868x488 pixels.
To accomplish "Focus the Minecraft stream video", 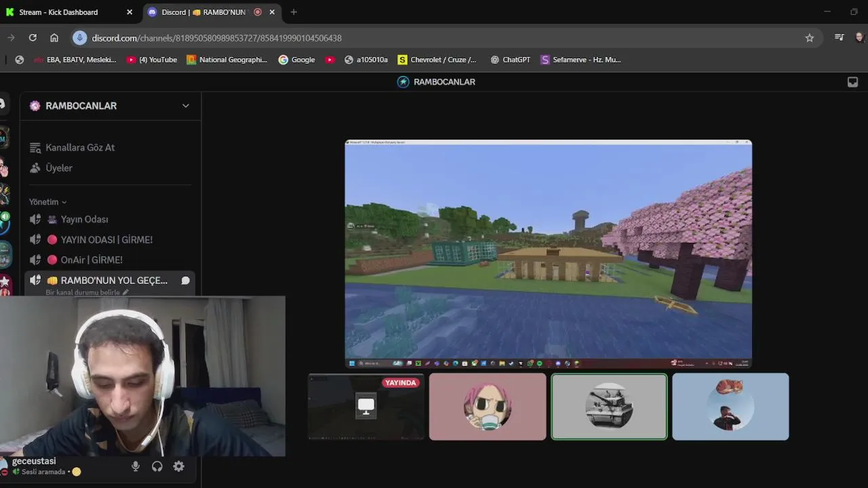I will coord(548,253).
